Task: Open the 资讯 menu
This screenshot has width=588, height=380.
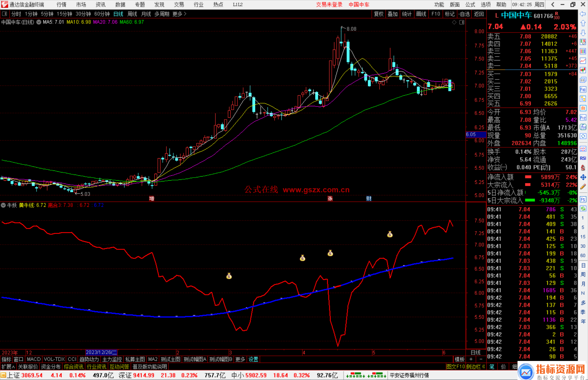Action: [x=100, y=5]
